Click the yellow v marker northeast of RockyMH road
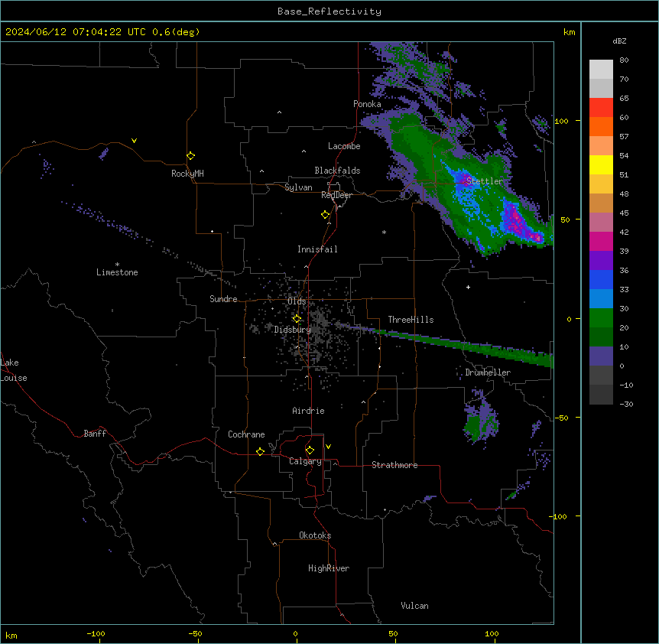The height and width of the screenshot is (644, 659). (134, 141)
